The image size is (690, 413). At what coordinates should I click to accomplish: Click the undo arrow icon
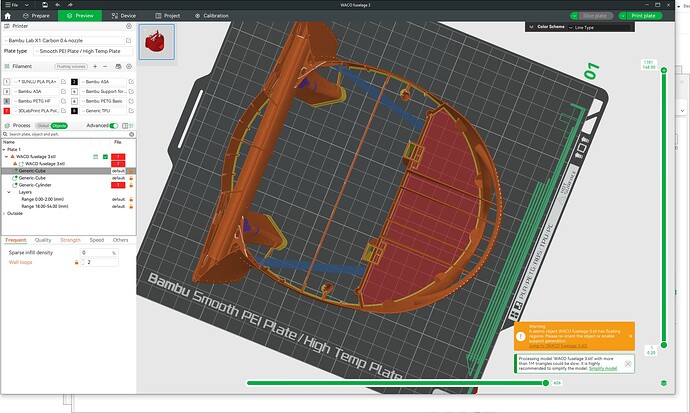coord(57,5)
